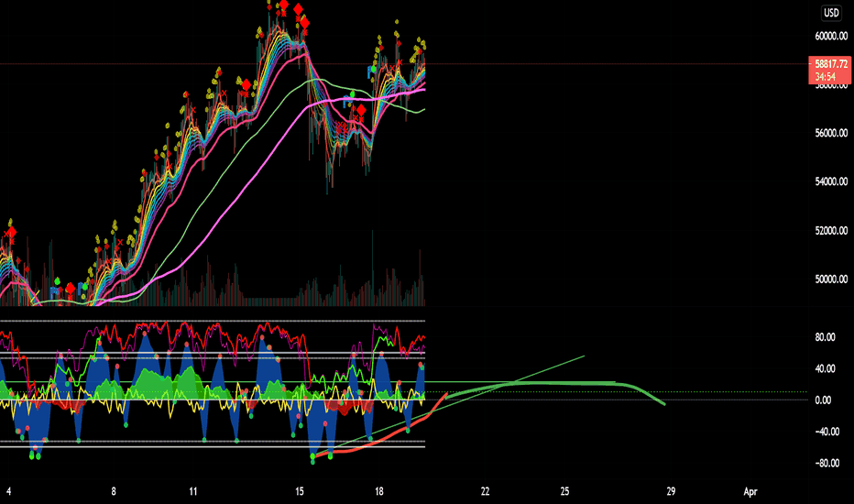Image resolution: width=854 pixels, height=504 pixels.
Task: Click the 60000.00 price axis label
Action: 831,36
